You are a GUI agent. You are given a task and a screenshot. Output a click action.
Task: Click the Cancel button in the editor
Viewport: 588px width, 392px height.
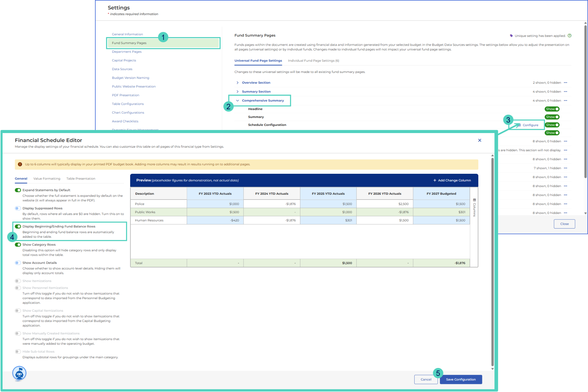(x=426, y=379)
